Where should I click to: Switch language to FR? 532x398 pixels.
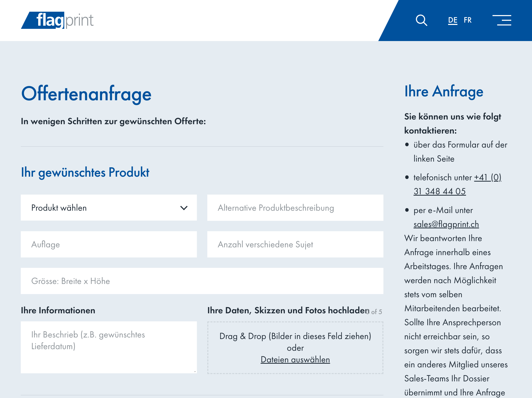(468, 20)
